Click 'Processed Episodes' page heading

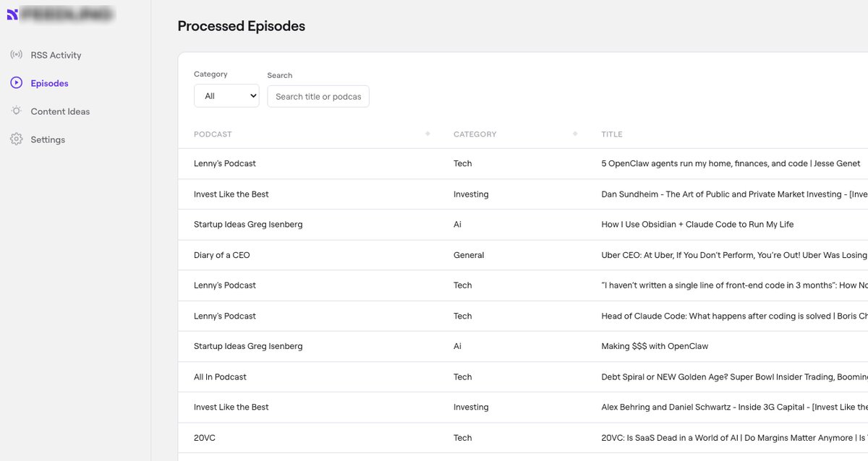pos(242,26)
